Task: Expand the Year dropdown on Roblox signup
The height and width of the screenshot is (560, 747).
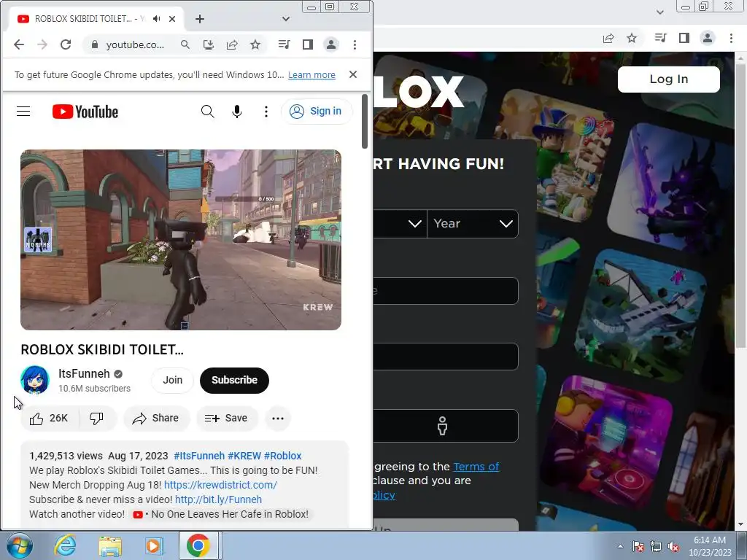Action: [473, 224]
